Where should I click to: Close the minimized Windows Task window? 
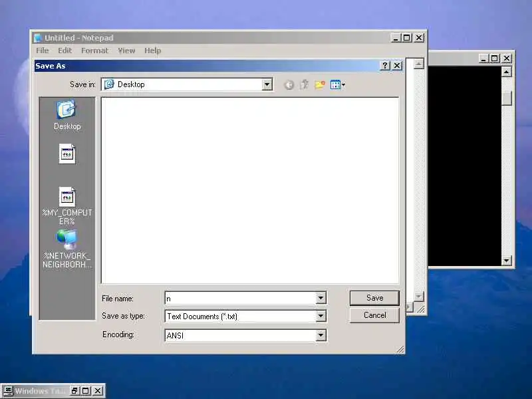click(97, 391)
